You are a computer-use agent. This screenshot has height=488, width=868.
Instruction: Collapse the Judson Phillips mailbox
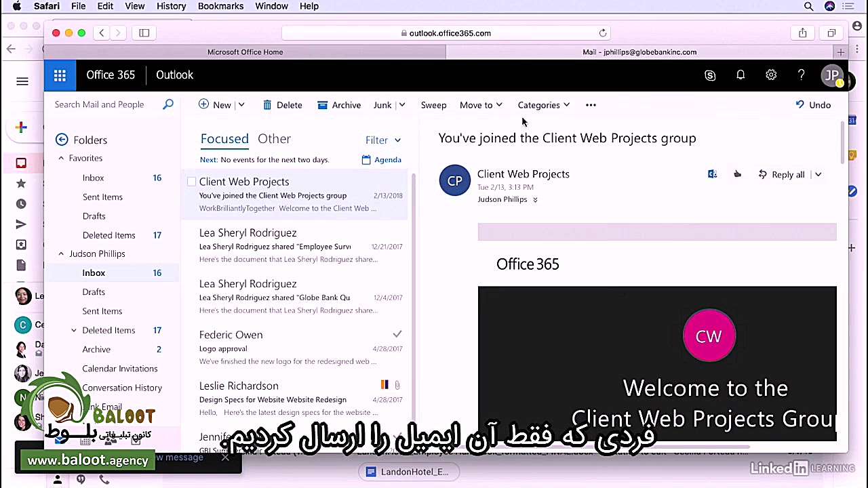click(61, 253)
